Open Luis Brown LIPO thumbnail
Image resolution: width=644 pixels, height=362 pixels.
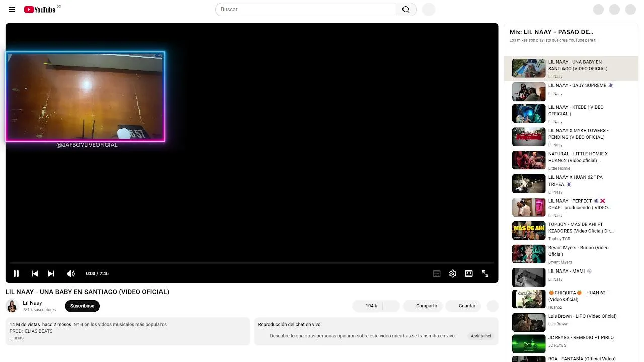pos(529,322)
